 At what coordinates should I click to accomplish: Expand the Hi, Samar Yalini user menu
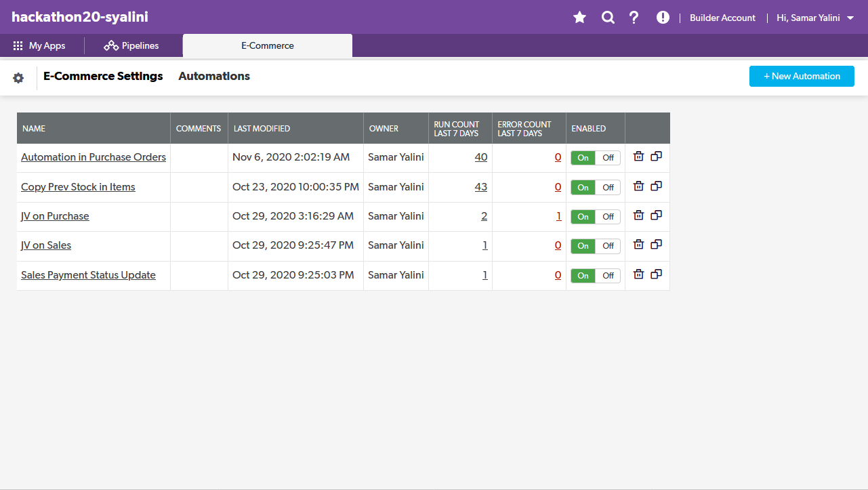[815, 18]
